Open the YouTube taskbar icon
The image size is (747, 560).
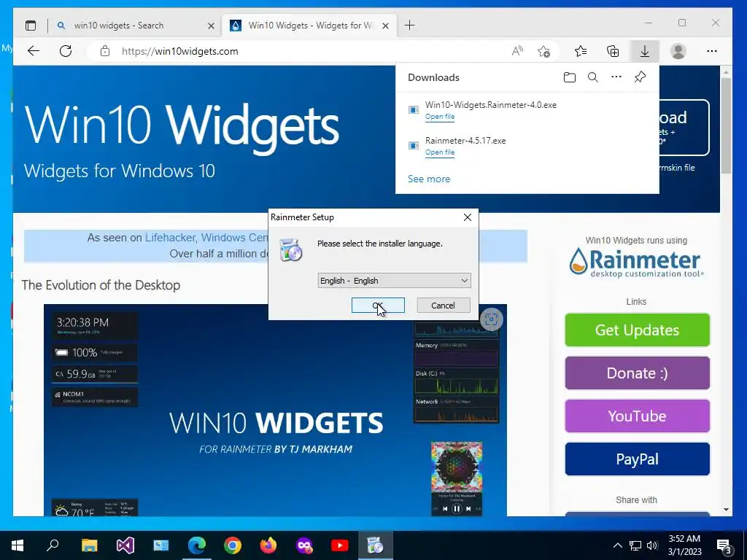(x=340, y=545)
